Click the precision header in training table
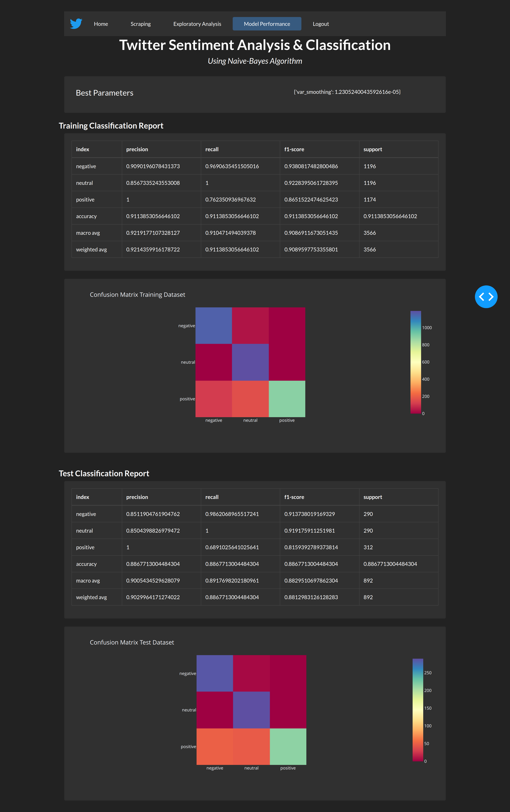This screenshot has height=812, width=510. click(137, 149)
